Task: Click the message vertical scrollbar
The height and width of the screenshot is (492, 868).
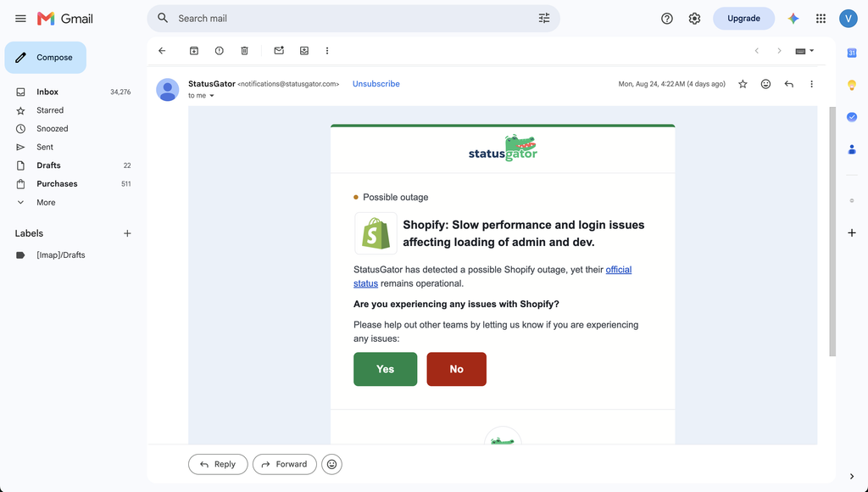Action: (x=832, y=232)
